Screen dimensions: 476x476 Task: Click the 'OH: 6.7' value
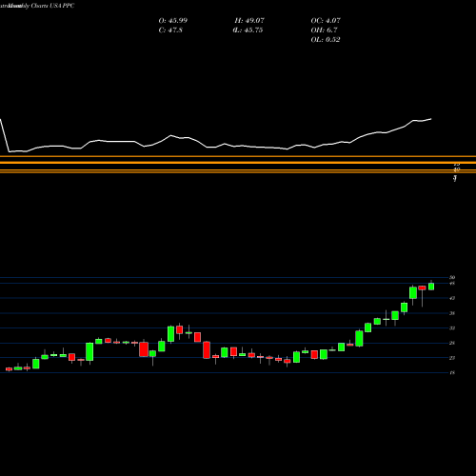tap(324, 30)
